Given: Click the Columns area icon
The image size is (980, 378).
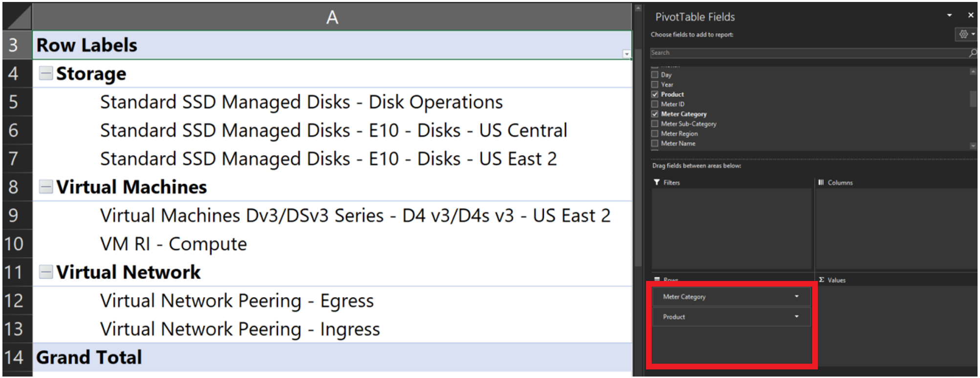Looking at the screenshot, I should point(821,182).
